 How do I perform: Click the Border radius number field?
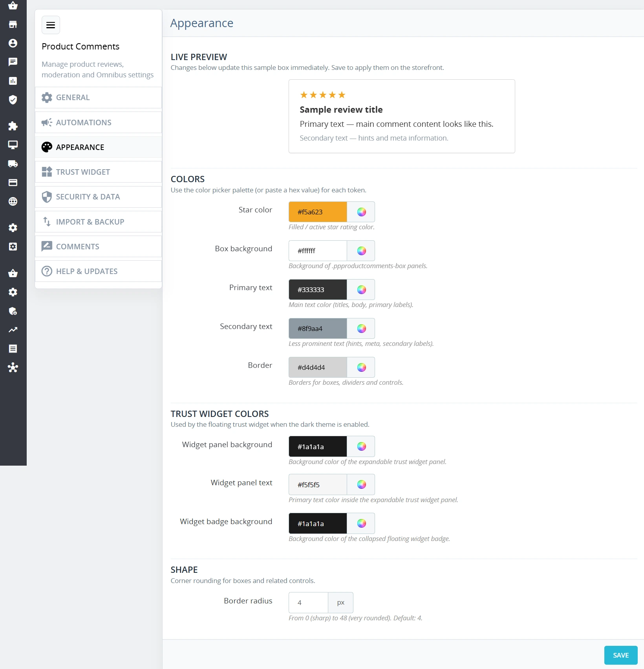pos(308,603)
